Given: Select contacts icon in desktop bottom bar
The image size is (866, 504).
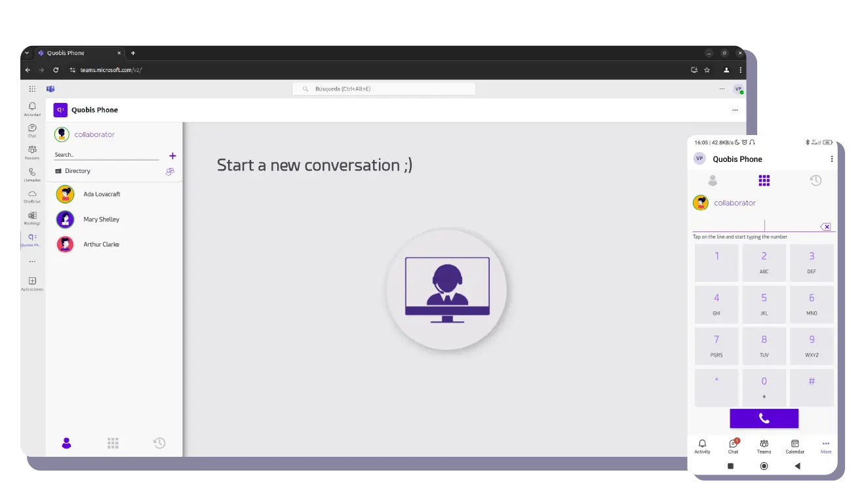Looking at the screenshot, I should click(x=66, y=444).
